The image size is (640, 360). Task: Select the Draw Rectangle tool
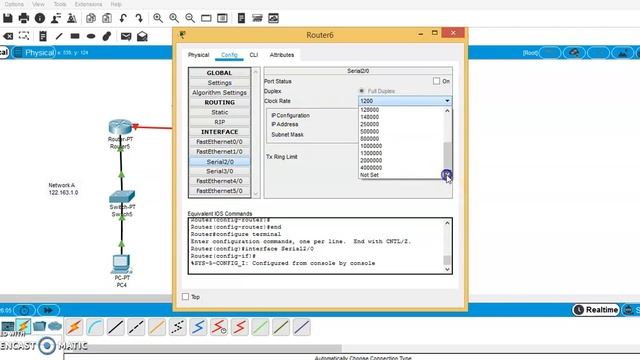(x=75, y=36)
